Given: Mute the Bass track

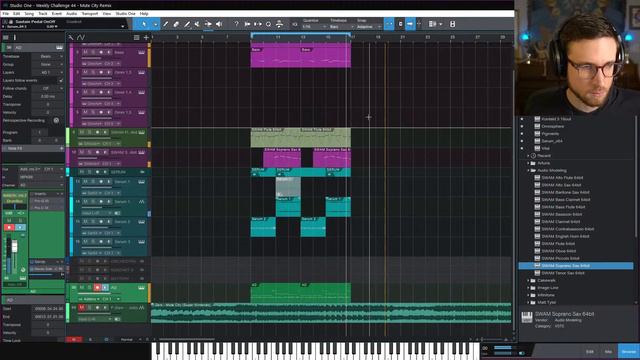Looking at the screenshot, I should coord(85,52).
